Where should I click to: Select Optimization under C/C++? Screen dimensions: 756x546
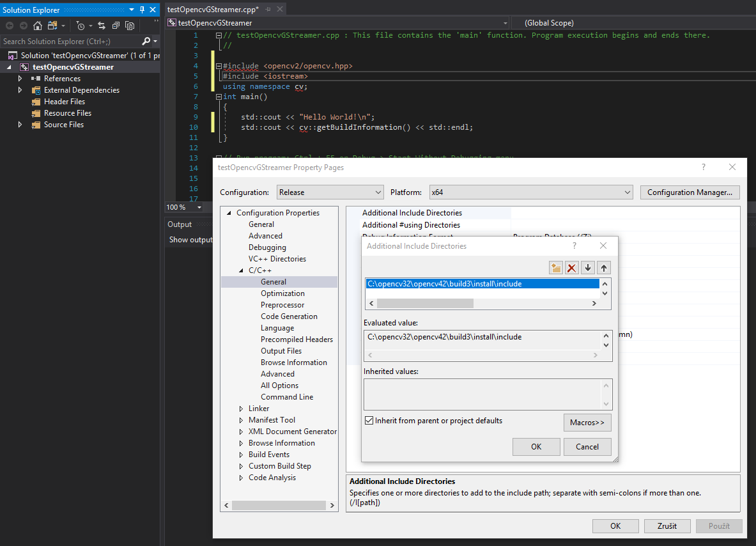(282, 293)
